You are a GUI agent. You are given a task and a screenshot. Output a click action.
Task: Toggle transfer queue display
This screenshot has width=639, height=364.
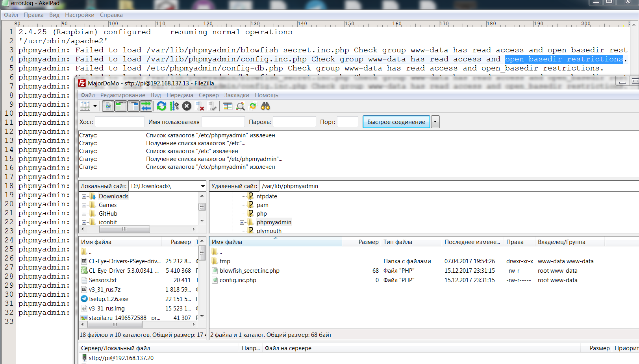click(x=146, y=106)
